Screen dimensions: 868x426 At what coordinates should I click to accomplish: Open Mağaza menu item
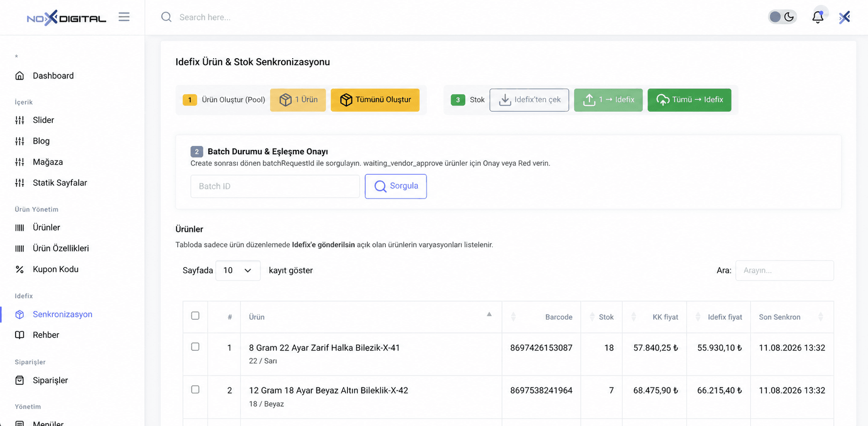(48, 162)
